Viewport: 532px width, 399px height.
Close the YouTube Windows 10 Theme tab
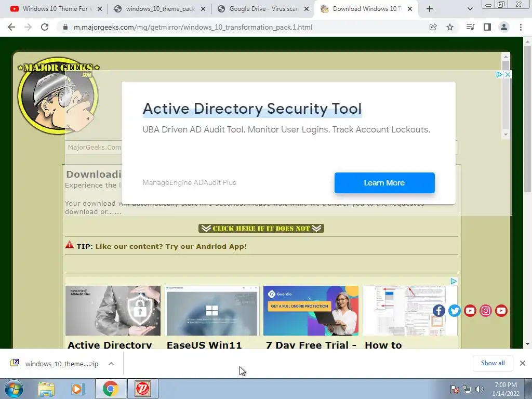coord(100,9)
